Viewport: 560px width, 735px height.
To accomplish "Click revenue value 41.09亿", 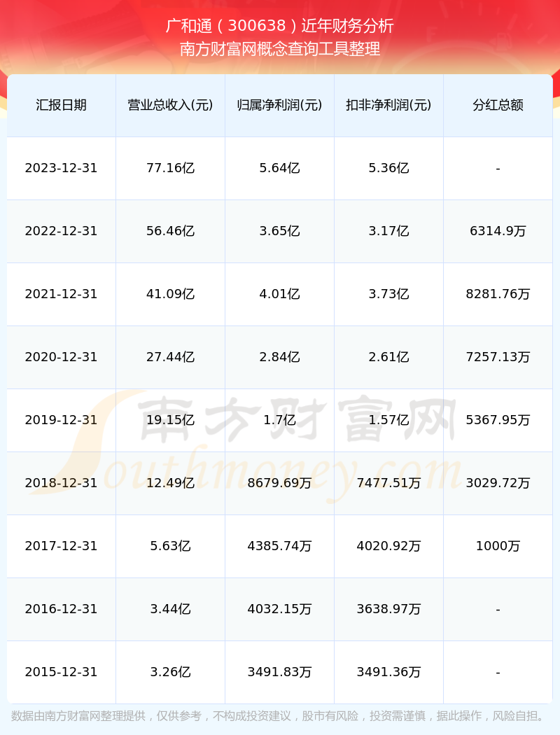I will click(x=171, y=294).
